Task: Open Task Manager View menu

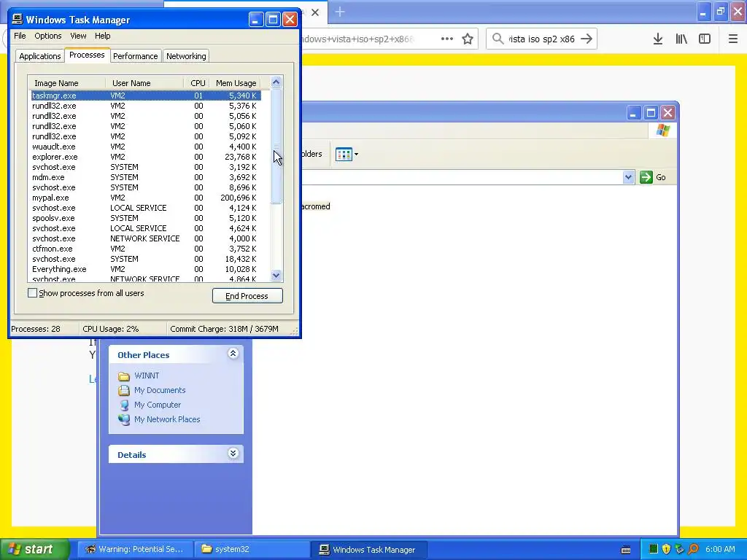Action: pyautogui.click(x=78, y=36)
